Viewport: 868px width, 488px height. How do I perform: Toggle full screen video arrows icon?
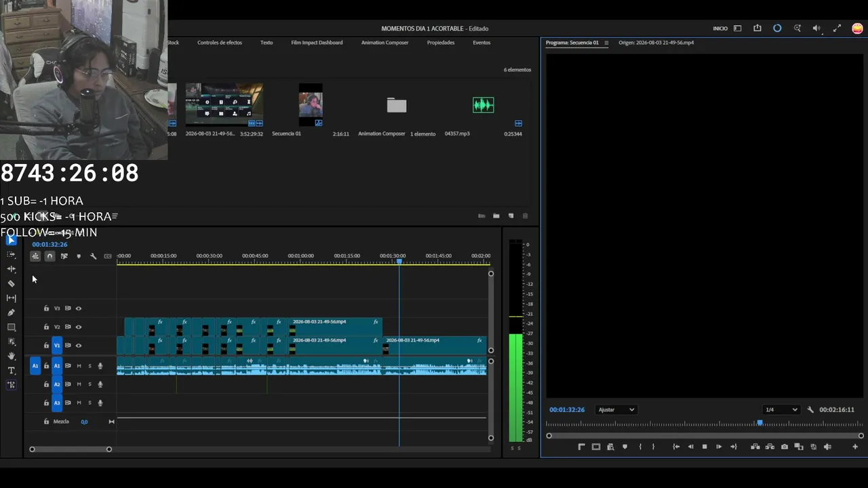click(837, 28)
